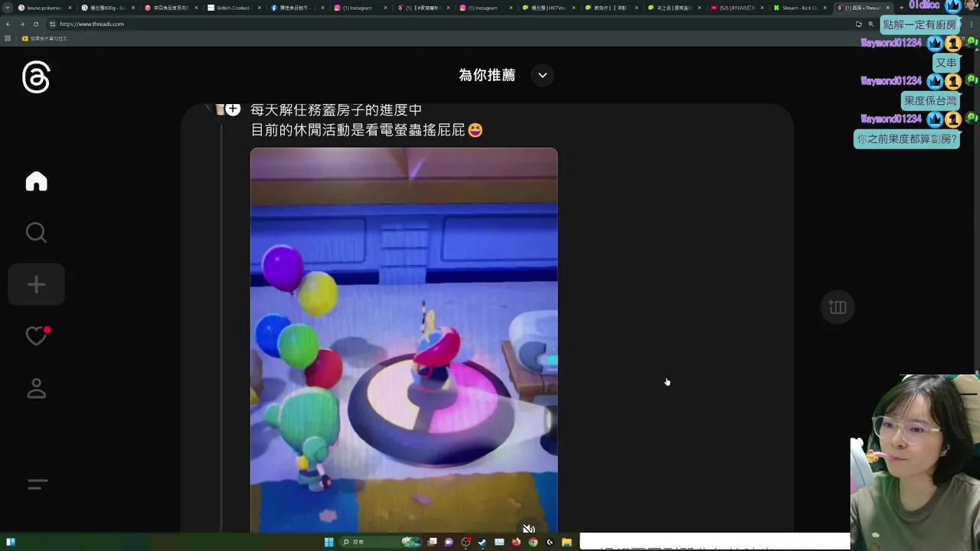Screen dimensions: 980x551
Task: Switch to the bruno pokemon tab
Action: [44, 8]
